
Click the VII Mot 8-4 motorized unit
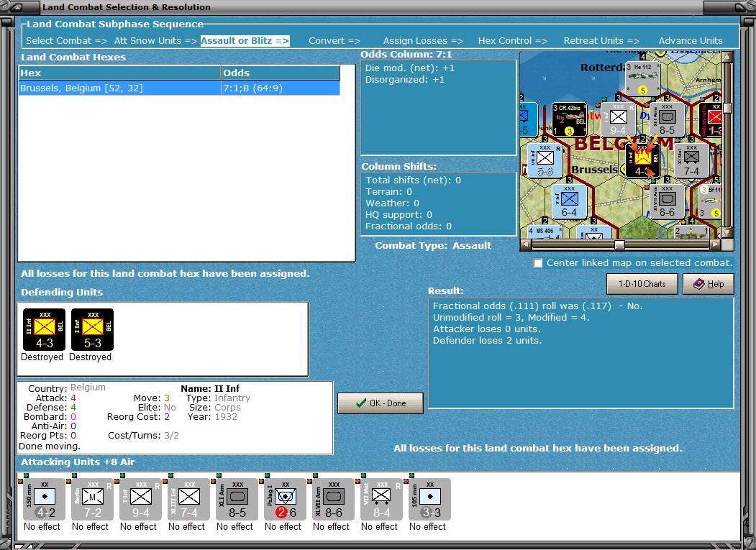click(x=382, y=500)
